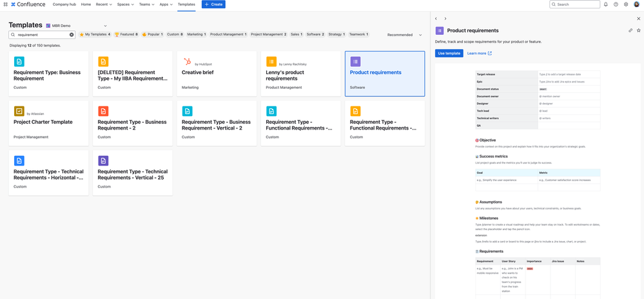
Task: Filter by Marketing 1
Action: tap(197, 35)
